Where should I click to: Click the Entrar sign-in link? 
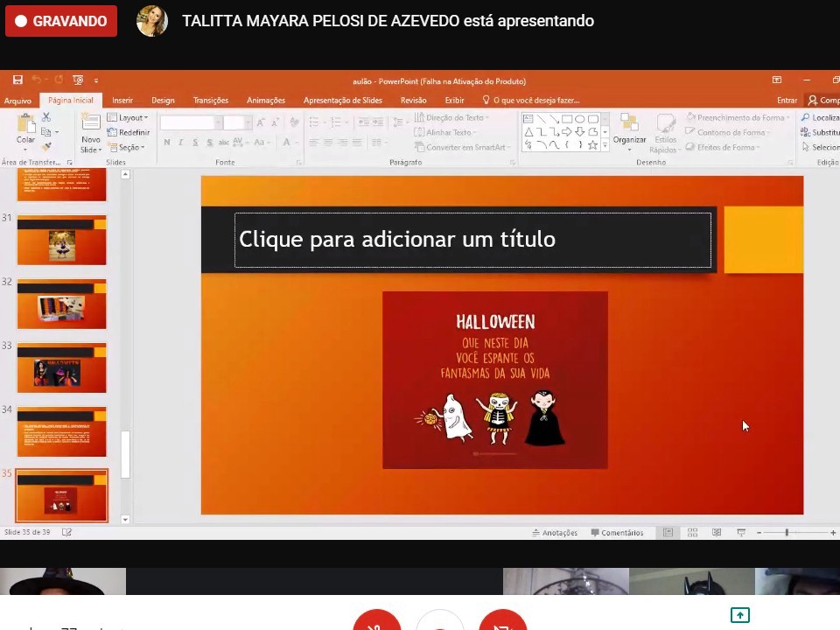pos(787,100)
